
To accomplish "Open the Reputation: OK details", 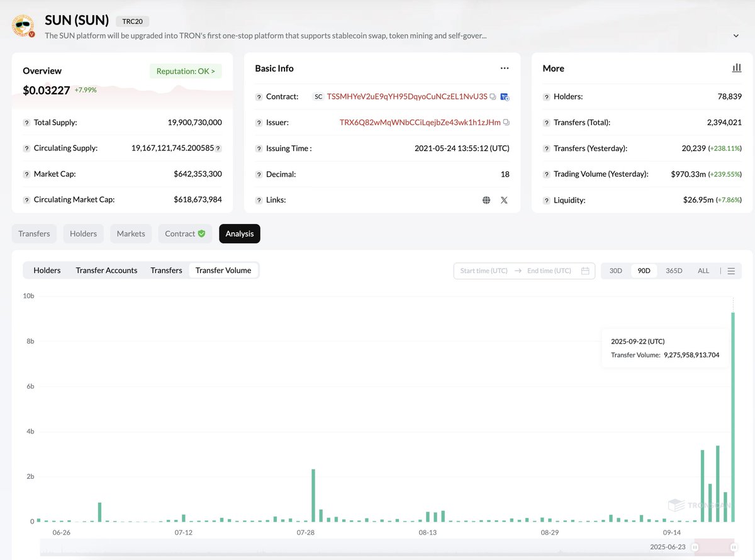I will tap(186, 71).
